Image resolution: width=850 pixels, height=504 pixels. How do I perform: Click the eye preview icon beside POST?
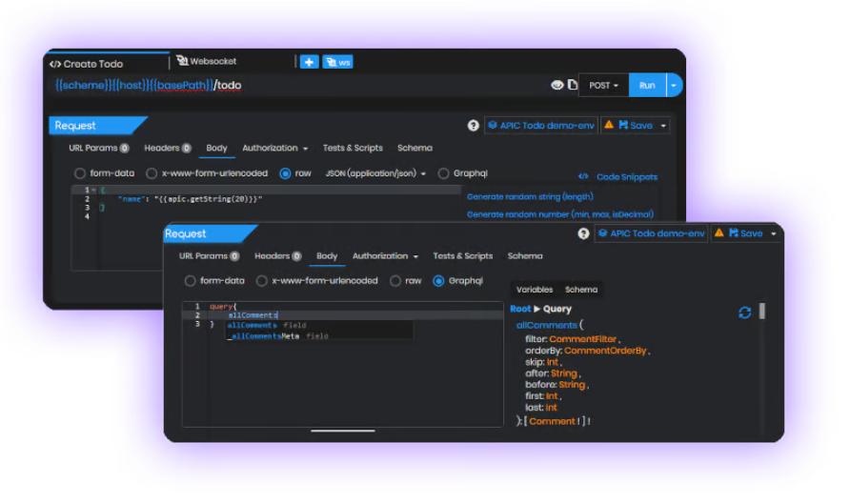(x=557, y=85)
